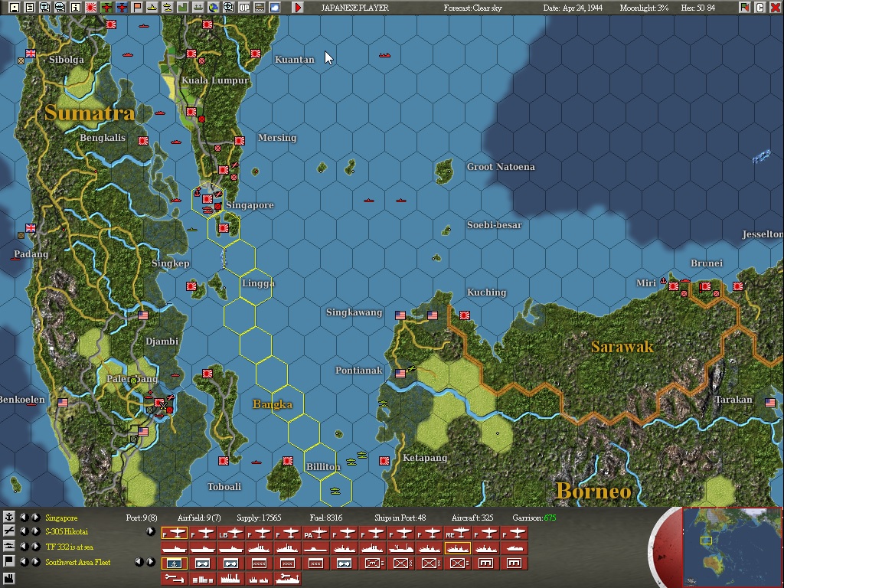882x588 pixels.
Task: Show previous task force before TF 332
Action: 24,547
